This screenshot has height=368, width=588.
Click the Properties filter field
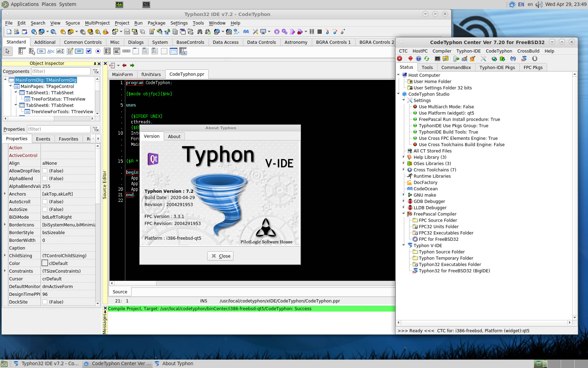point(58,129)
